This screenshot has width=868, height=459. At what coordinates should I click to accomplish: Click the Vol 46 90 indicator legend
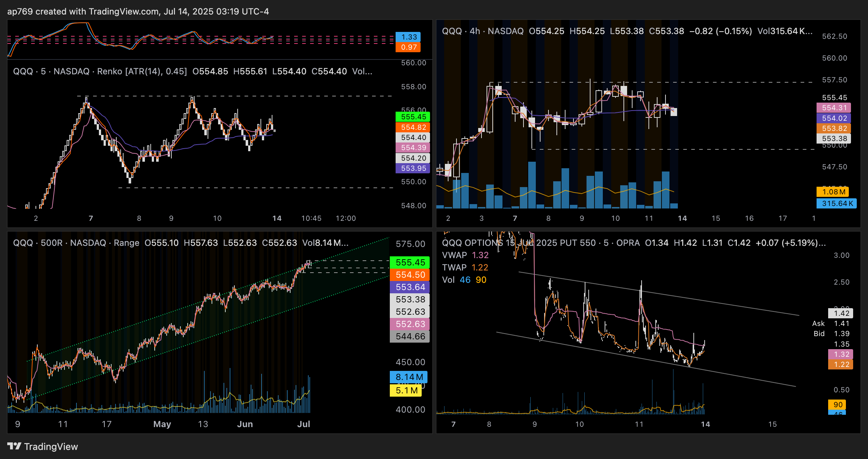(464, 280)
